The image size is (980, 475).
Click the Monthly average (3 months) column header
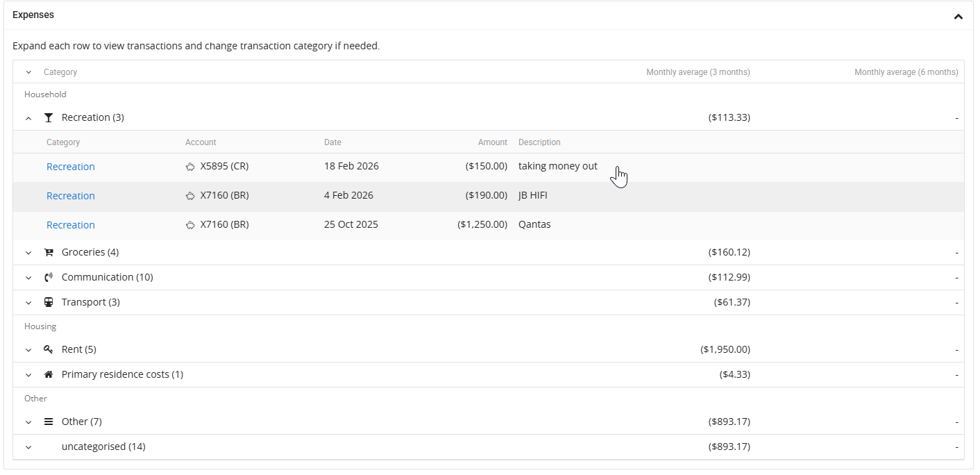pos(698,72)
